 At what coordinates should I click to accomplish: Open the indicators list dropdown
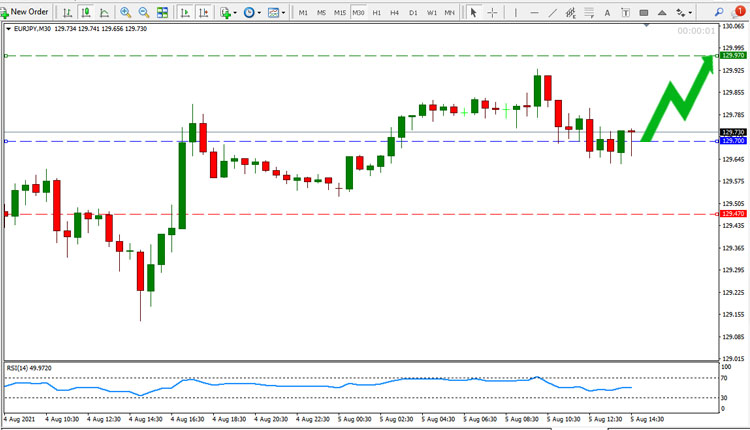228,12
